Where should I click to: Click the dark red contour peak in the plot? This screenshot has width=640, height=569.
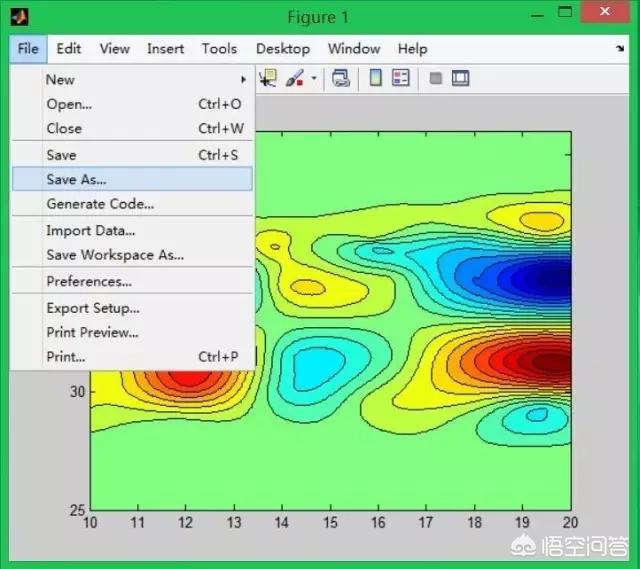pos(548,362)
